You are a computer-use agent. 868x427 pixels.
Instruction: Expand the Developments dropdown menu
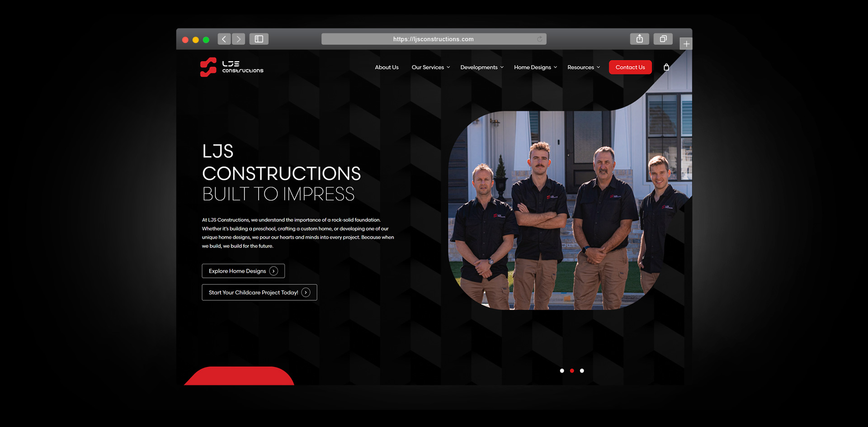coord(481,67)
